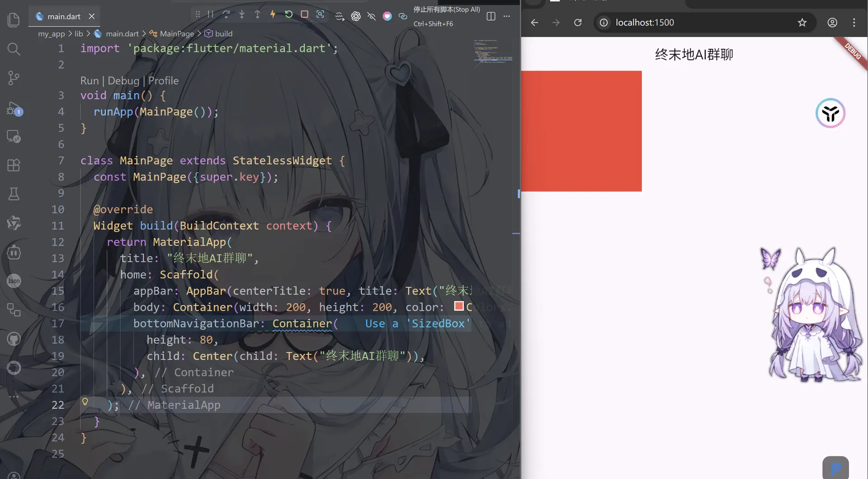This screenshot has height=479, width=868.
Task: Show additional activity bar views via the ellipsis
Action: tap(14, 397)
